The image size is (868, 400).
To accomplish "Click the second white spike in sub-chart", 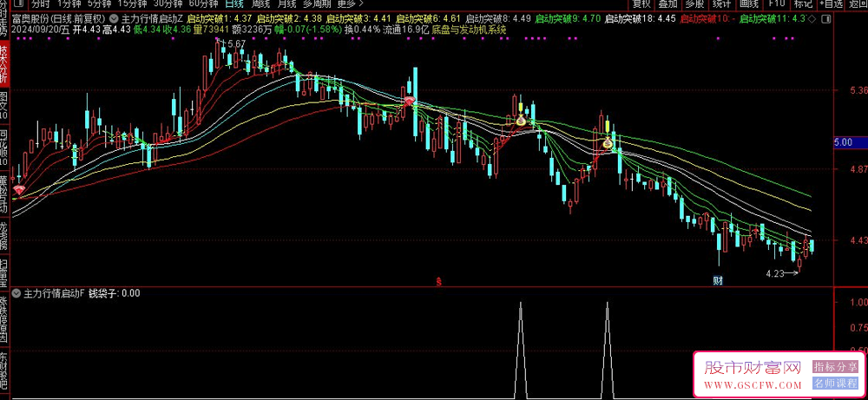I will [x=608, y=350].
